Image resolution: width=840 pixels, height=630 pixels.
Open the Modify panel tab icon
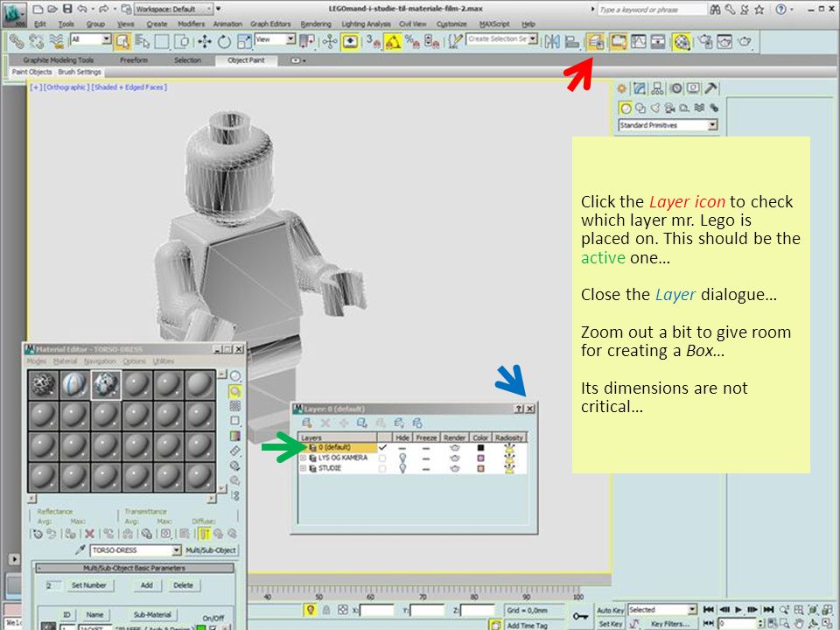point(640,88)
